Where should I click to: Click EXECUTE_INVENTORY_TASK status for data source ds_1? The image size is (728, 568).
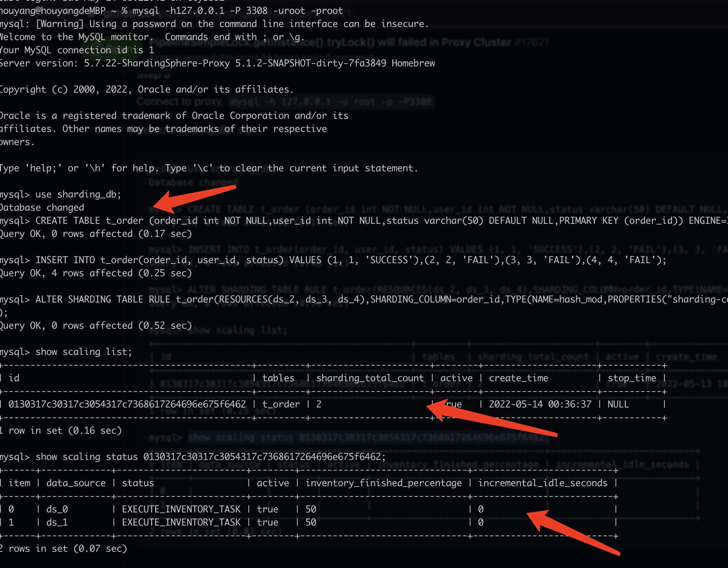[x=180, y=522]
